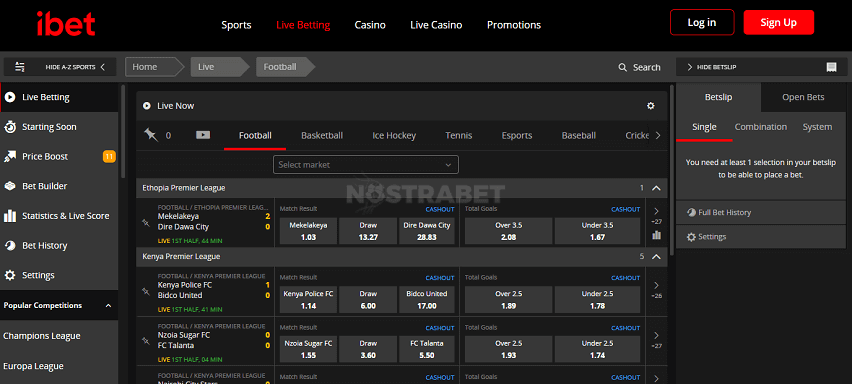Collapse the Ethiopia Premier League section

tap(656, 188)
